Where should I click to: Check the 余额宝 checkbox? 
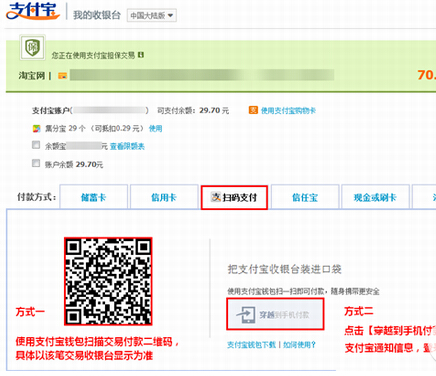click(36, 145)
